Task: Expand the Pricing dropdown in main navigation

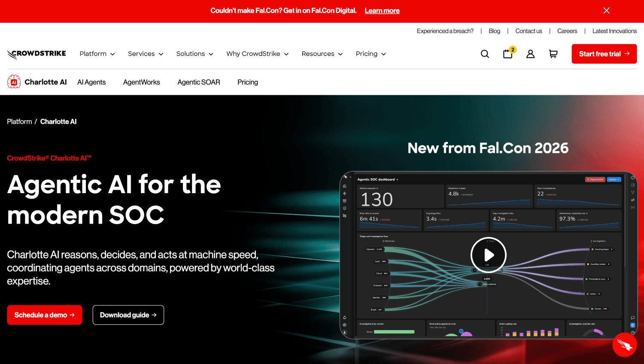Action: (x=371, y=54)
